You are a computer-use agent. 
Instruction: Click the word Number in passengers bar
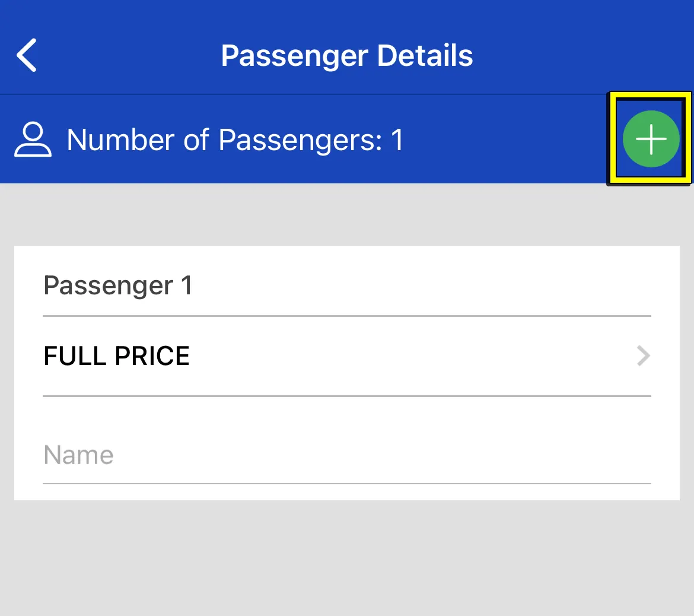(120, 140)
